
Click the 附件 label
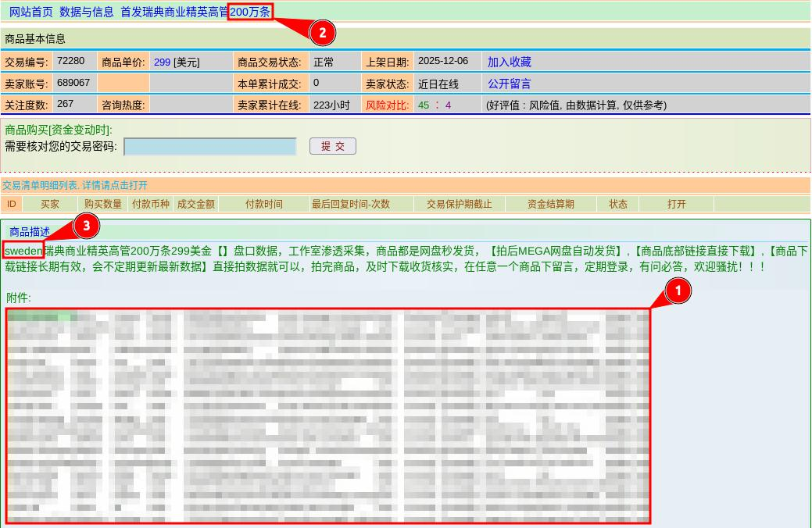point(19,298)
